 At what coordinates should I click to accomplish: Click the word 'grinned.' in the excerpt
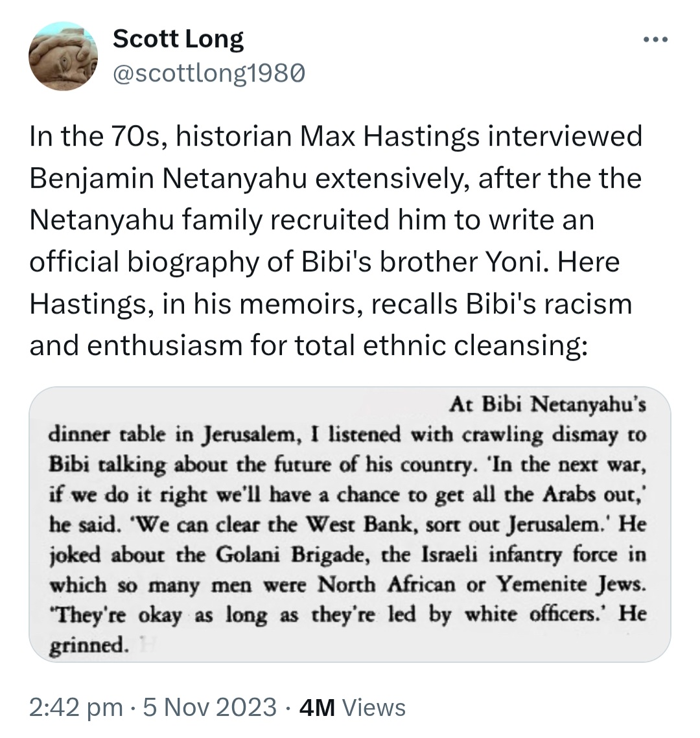89,645
